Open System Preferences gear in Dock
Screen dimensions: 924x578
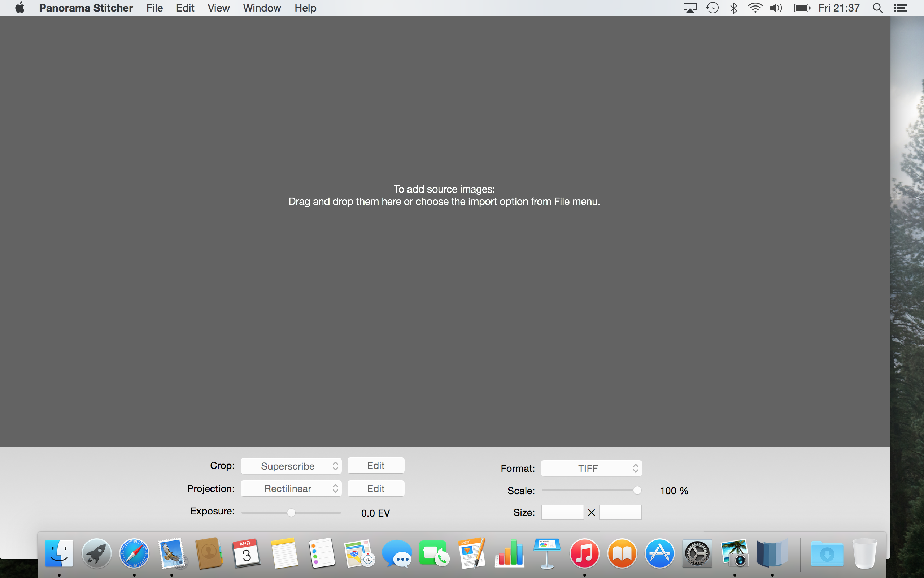[x=697, y=553]
